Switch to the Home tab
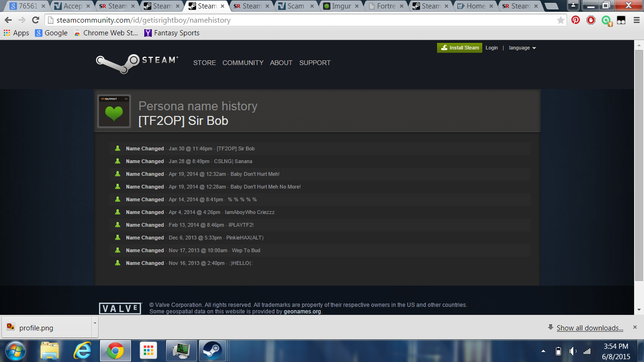Viewport: 644px width, 362px height. (x=475, y=6)
